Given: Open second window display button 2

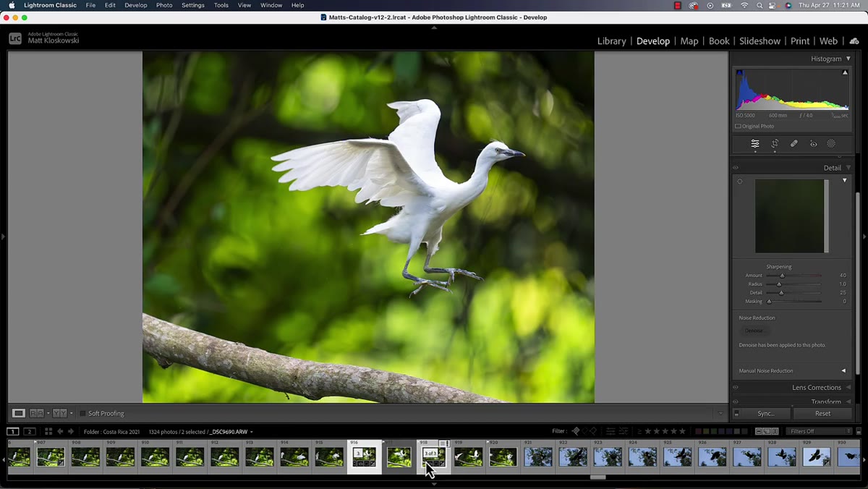Looking at the screenshot, I should pyautogui.click(x=30, y=431).
